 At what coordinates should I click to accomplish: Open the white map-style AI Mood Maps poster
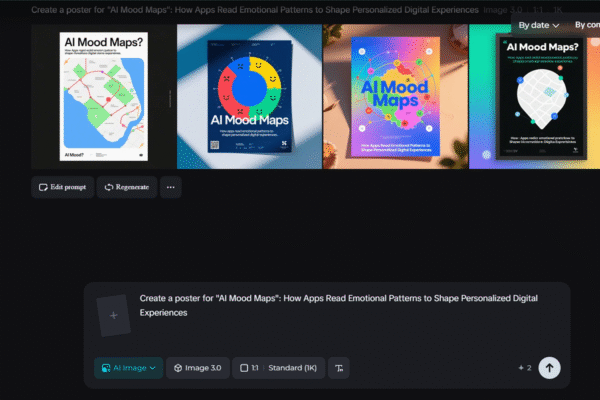pos(100,96)
